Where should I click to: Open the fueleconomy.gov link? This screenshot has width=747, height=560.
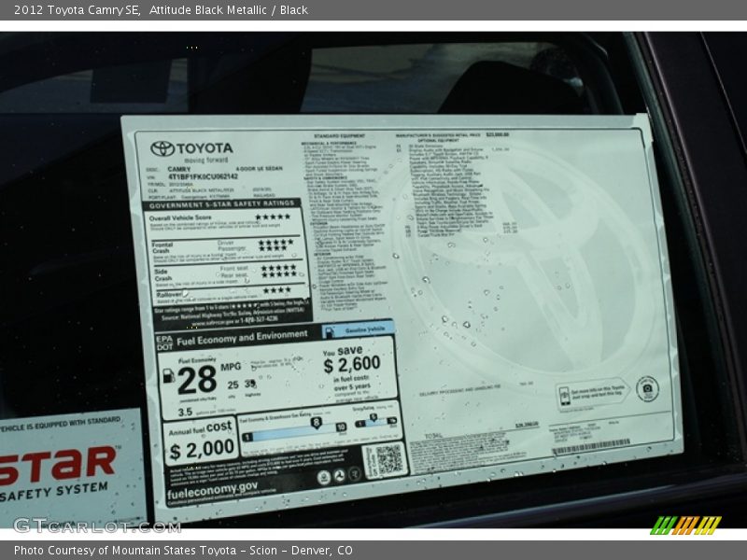212,485
